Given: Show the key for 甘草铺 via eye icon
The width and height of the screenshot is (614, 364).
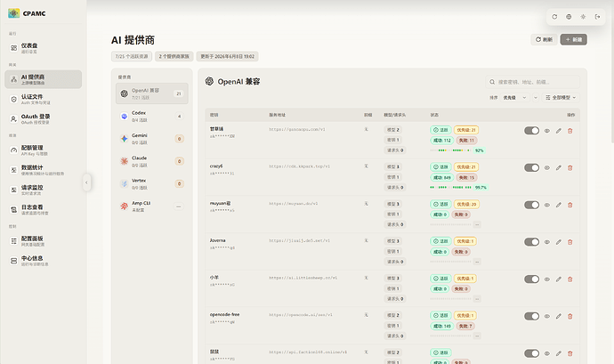Looking at the screenshot, I should click(547, 131).
